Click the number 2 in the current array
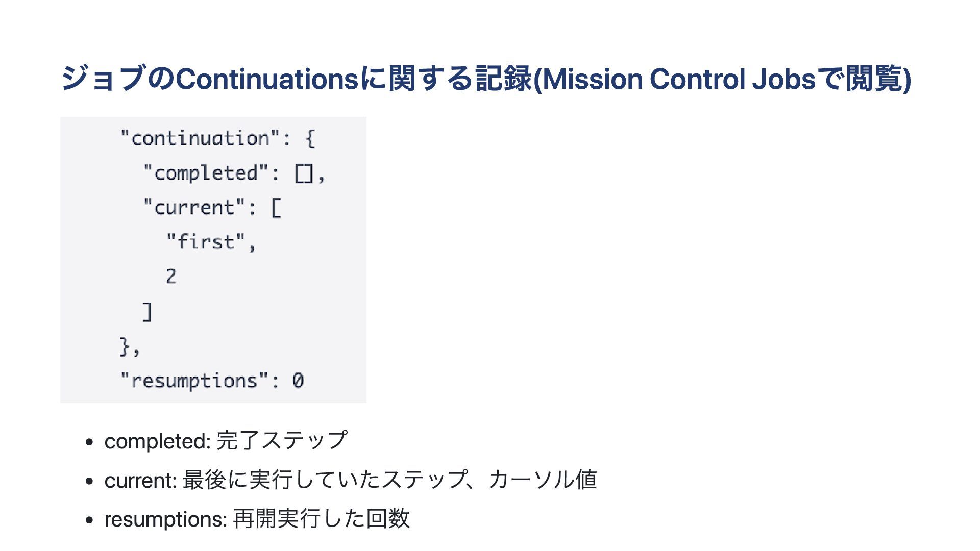Screen dimensions: 980x551 coord(171,277)
